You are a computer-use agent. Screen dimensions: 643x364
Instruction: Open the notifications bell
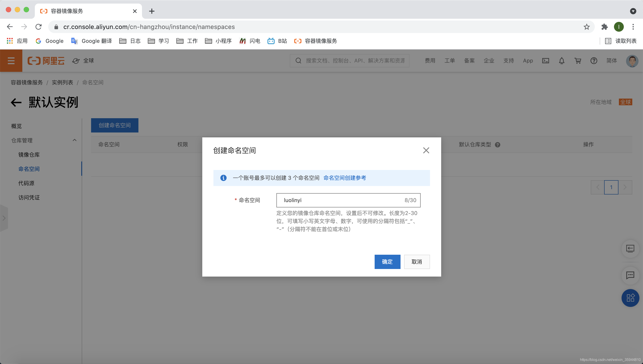pos(562,61)
